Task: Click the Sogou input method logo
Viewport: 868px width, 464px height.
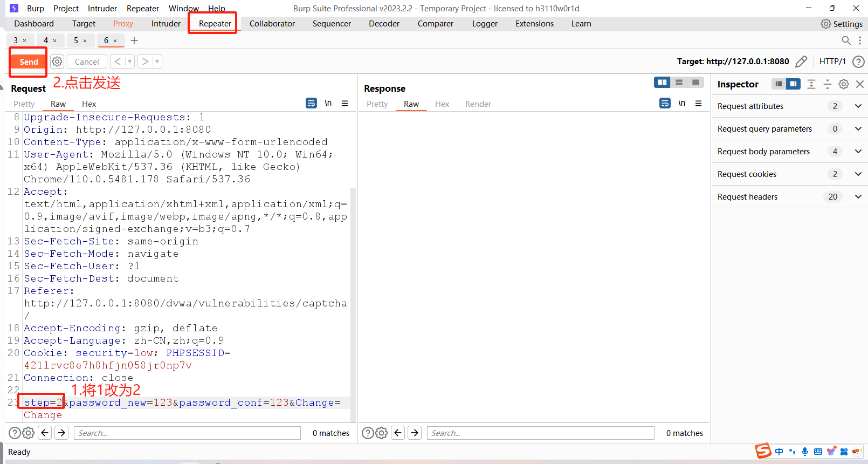Action: tap(763, 451)
